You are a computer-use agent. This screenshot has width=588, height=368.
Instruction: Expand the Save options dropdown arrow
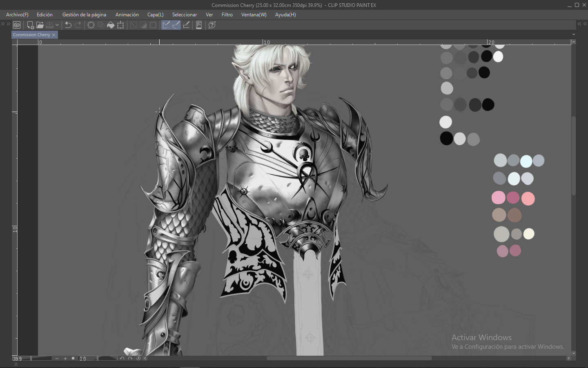[x=57, y=25]
